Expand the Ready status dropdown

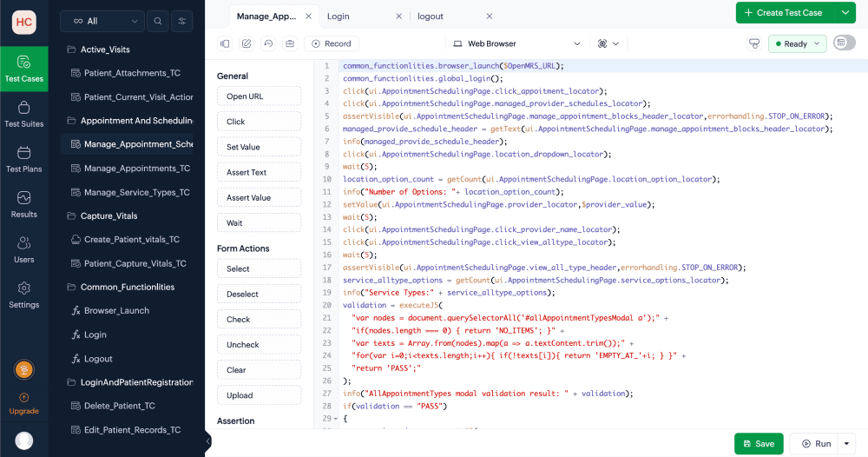797,43
